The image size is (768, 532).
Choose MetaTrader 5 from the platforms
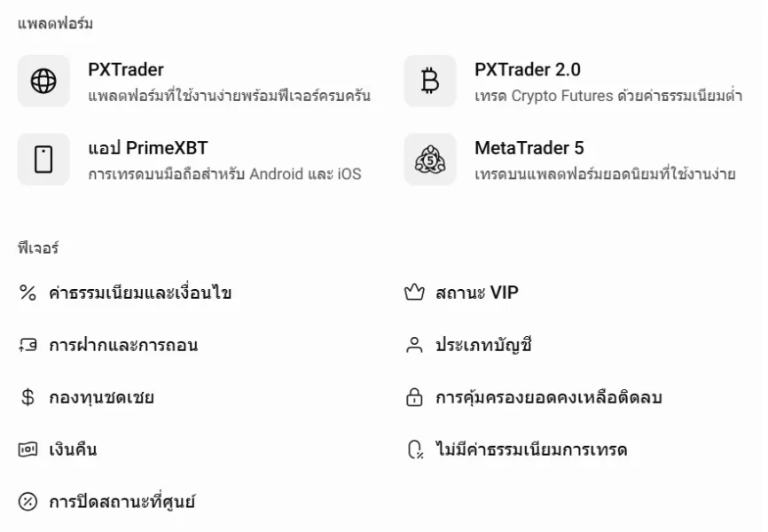(x=529, y=148)
